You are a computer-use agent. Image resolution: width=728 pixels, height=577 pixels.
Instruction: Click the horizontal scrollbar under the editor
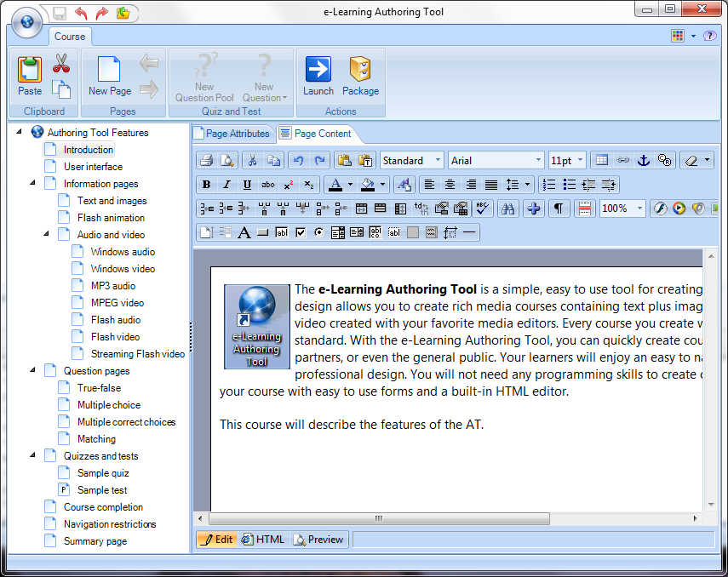coord(443,518)
